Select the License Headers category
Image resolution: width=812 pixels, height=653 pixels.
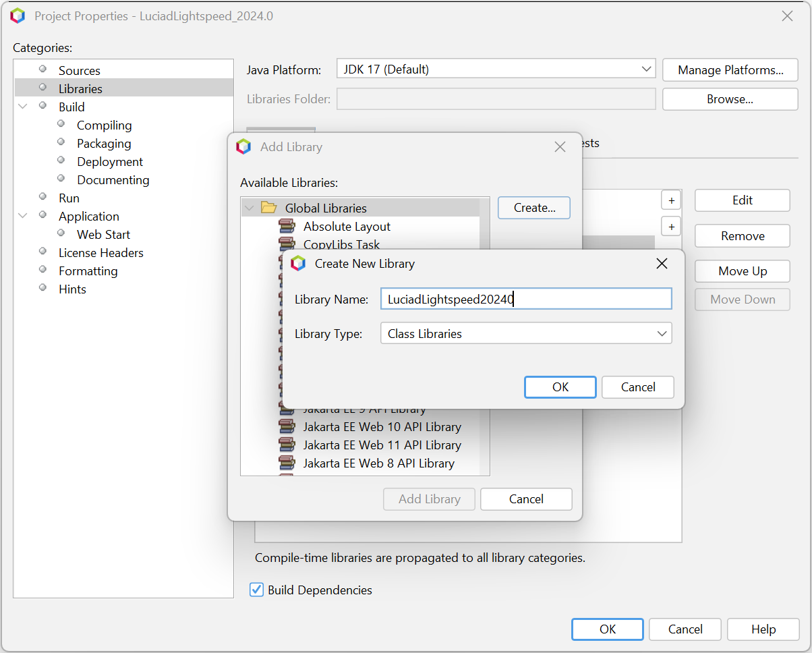100,253
